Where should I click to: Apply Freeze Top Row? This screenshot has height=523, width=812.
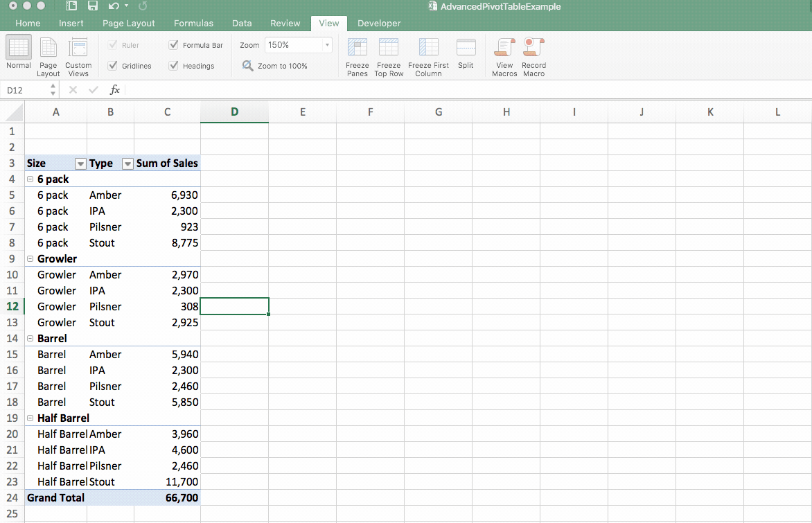389,55
